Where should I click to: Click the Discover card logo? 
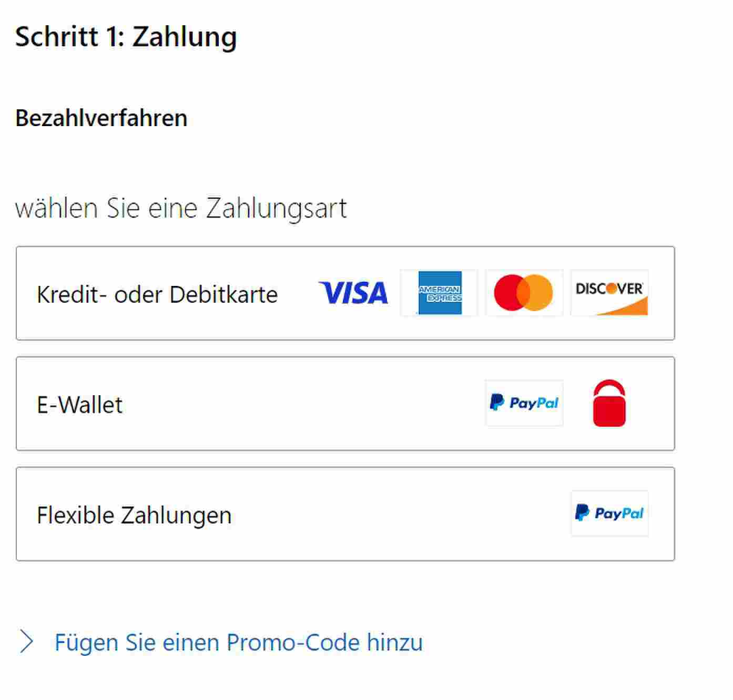pyautogui.click(x=609, y=293)
